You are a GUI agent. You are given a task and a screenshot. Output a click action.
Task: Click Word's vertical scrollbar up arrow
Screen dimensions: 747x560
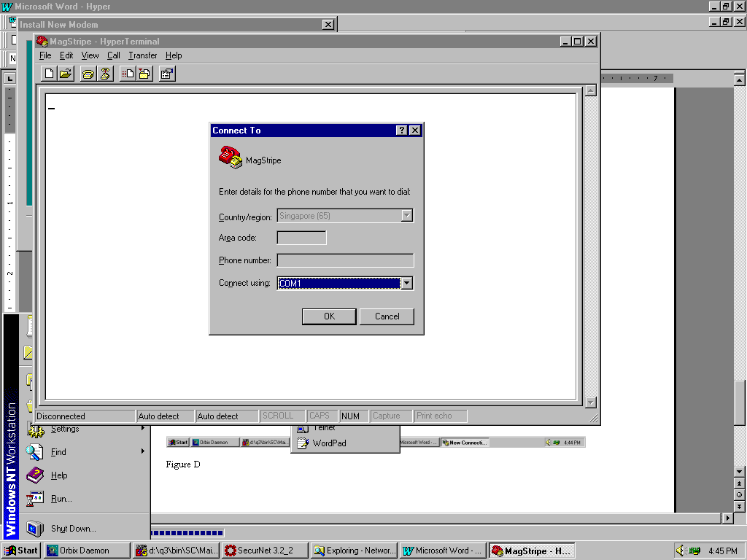[x=739, y=80]
